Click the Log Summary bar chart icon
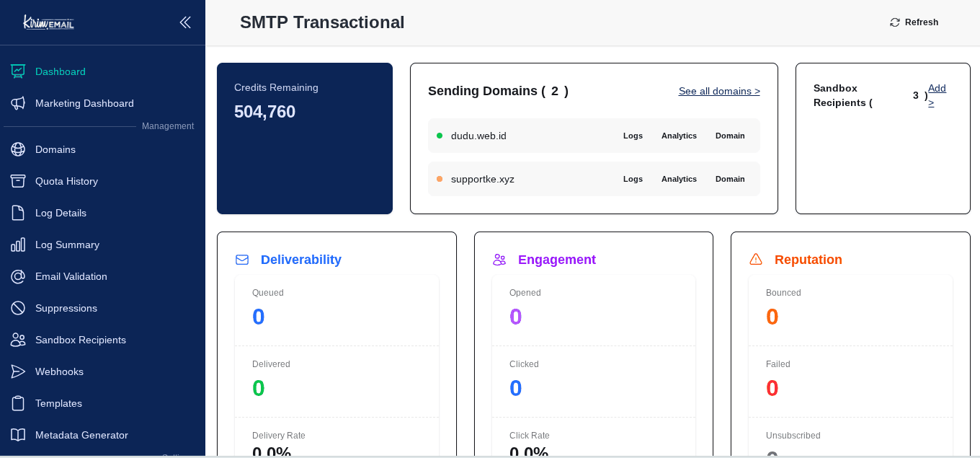 [18, 245]
